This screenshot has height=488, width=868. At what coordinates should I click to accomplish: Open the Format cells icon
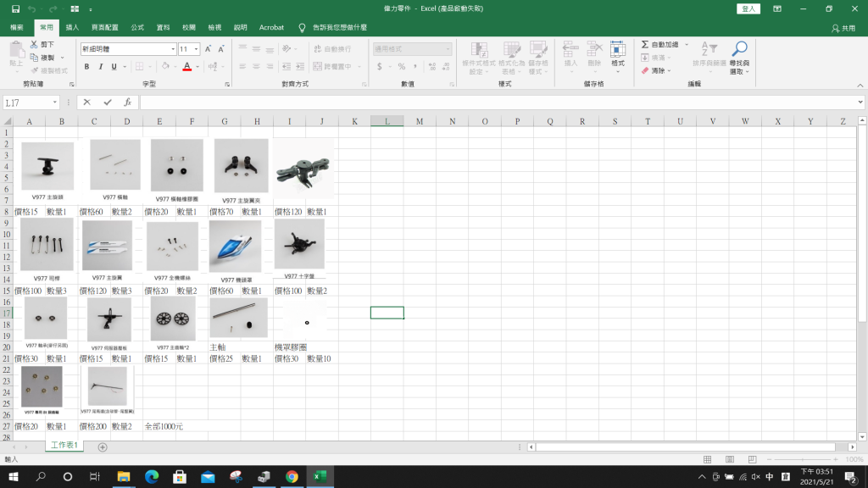point(618,58)
